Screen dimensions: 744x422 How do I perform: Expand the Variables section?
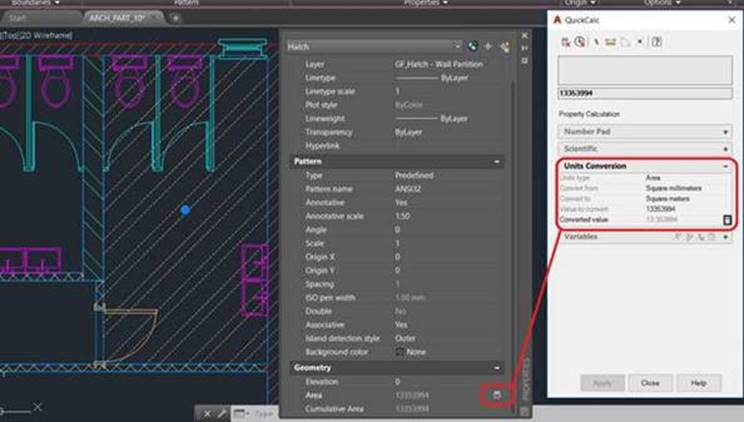(725, 236)
